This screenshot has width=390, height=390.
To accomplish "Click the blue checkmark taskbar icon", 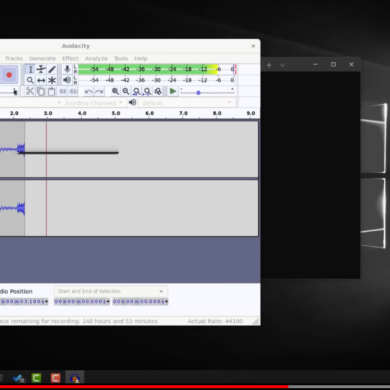I will pyautogui.click(x=18, y=378).
